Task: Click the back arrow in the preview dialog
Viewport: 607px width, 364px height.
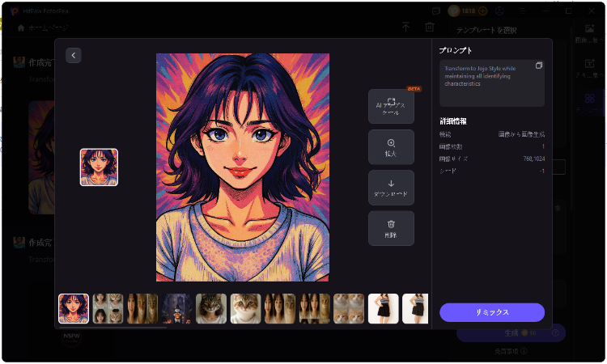Action: click(x=74, y=56)
